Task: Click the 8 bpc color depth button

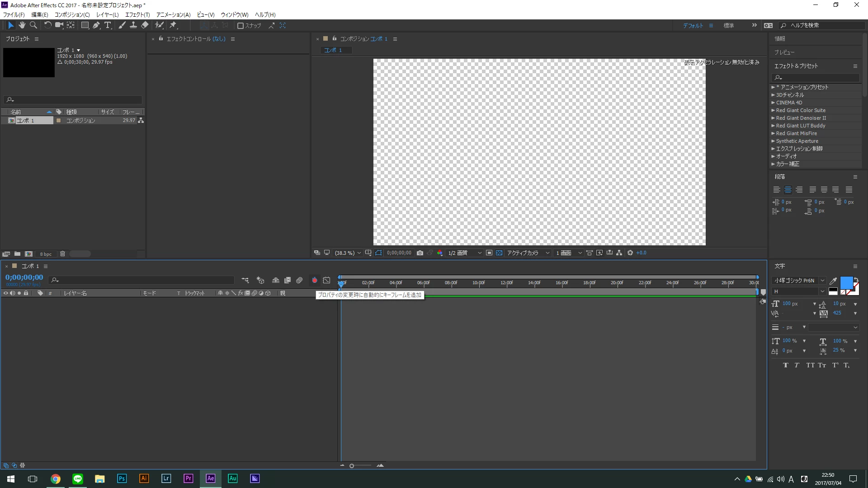Action: (x=46, y=254)
